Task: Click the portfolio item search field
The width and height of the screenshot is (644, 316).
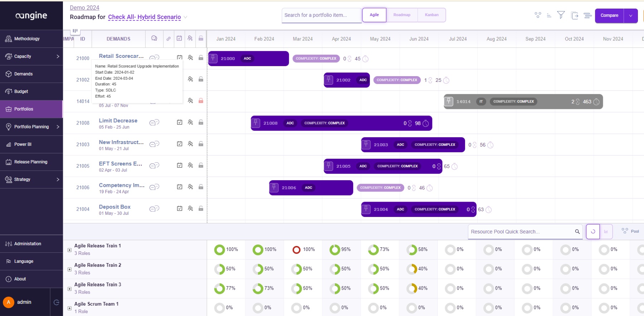Action: pos(322,15)
